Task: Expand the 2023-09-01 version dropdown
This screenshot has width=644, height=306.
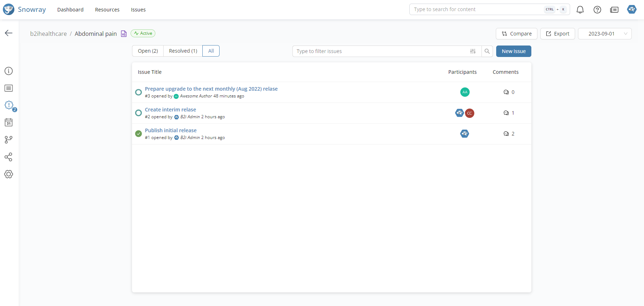Action: [x=605, y=34]
